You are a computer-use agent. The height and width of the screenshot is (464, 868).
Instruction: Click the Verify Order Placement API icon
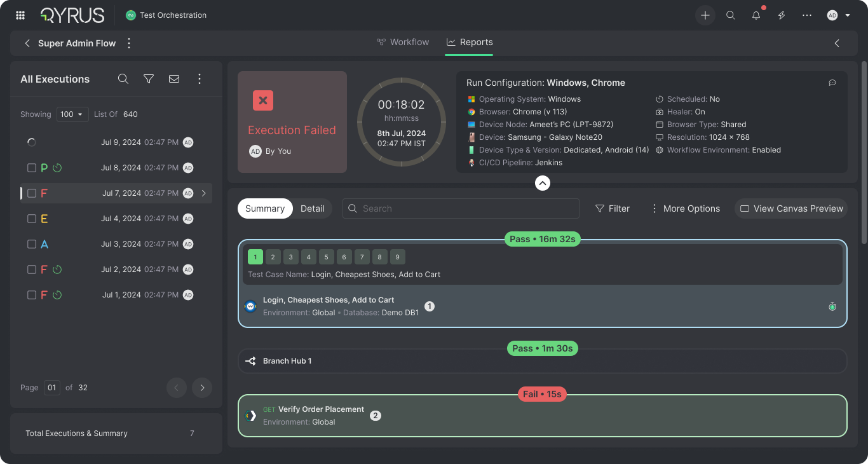click(x=250, y=416)
